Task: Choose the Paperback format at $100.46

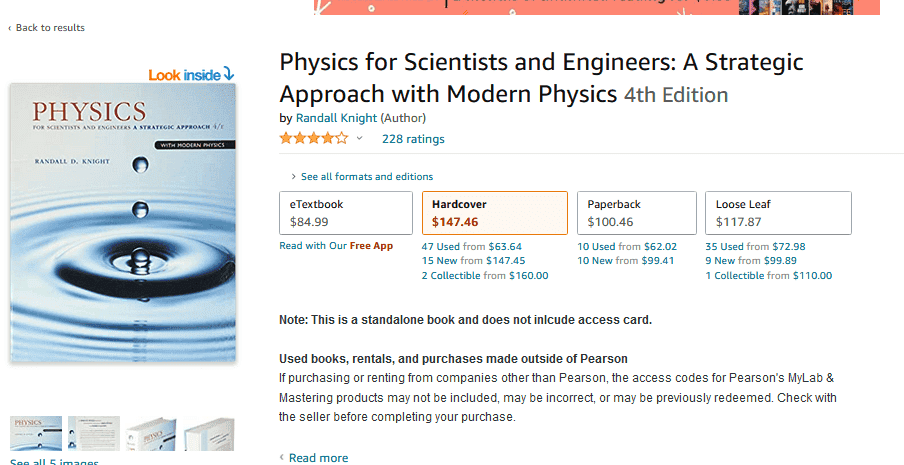Action: [x=636, y=213]
